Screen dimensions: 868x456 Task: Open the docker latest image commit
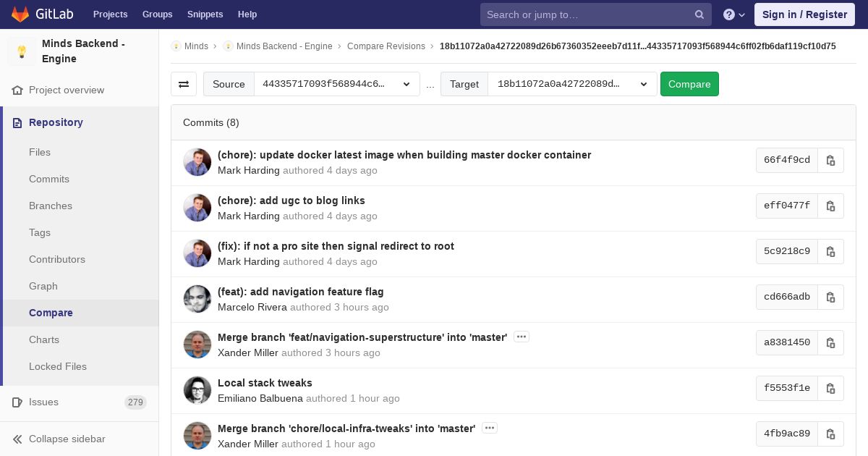(404, 155)
